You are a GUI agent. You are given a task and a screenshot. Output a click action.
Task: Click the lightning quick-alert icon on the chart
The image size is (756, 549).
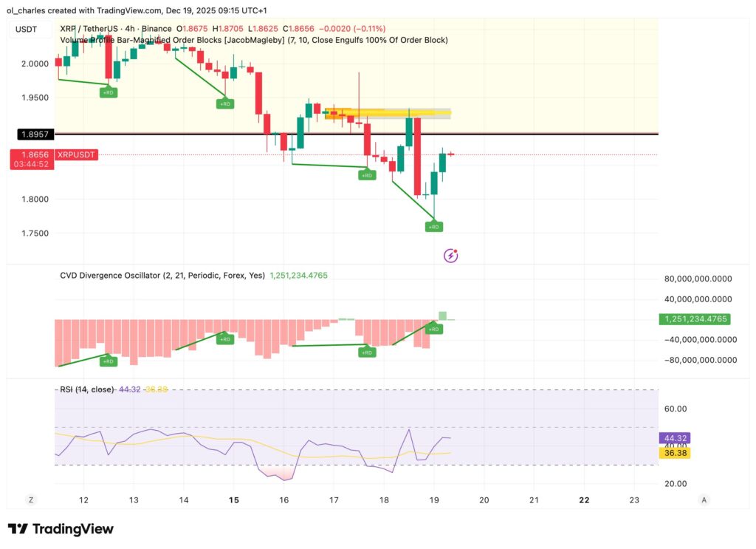[451, 254]
